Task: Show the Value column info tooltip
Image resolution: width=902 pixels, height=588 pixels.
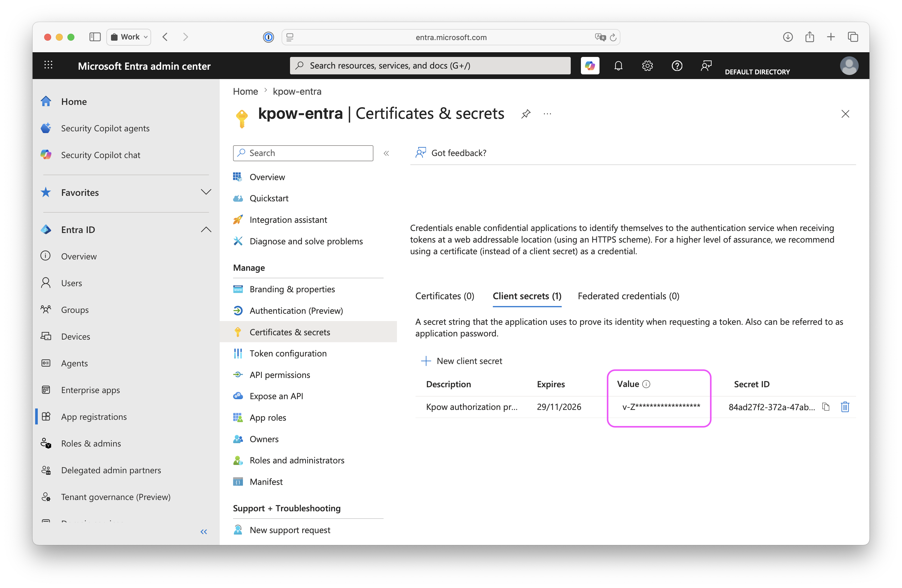Action: click(647, 384)
